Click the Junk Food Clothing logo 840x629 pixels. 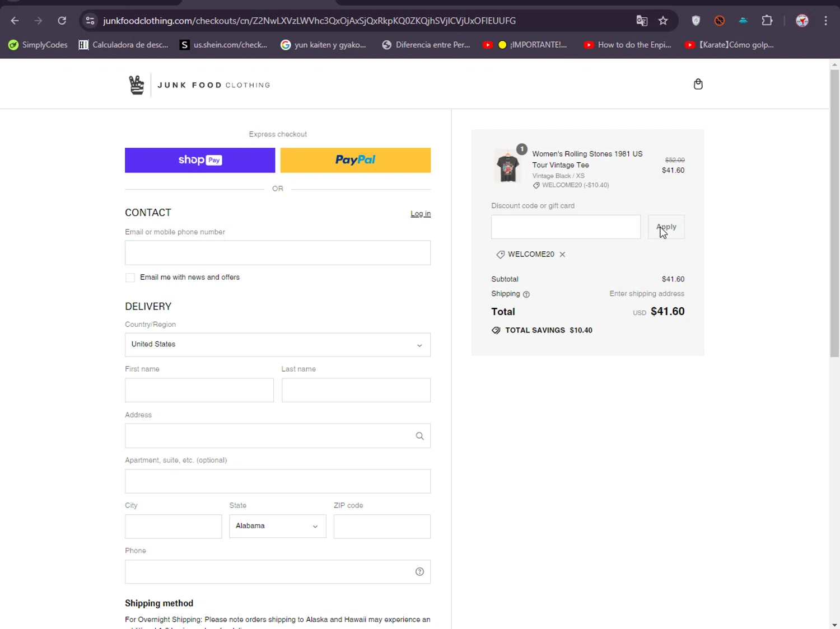point(199,85)
